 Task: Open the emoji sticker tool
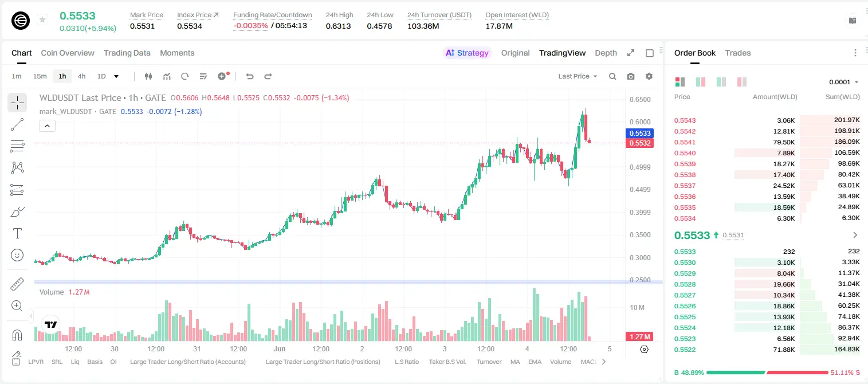point(17,255)
